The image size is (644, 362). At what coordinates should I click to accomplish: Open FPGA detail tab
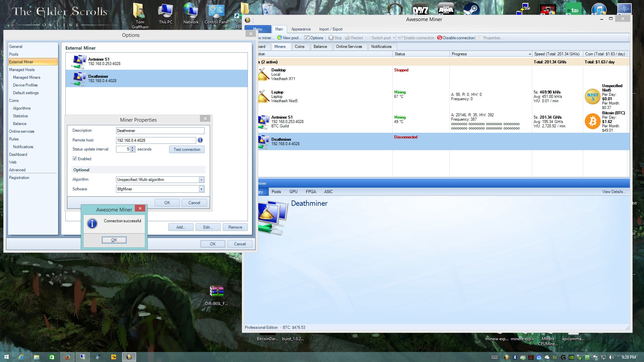pyautogui.click(x=311, y=192)
